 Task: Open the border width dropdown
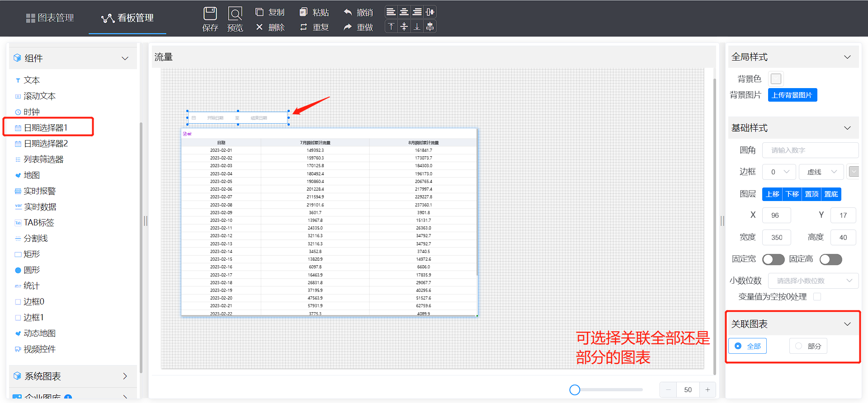pyautogui.click(x=779, y=172)
